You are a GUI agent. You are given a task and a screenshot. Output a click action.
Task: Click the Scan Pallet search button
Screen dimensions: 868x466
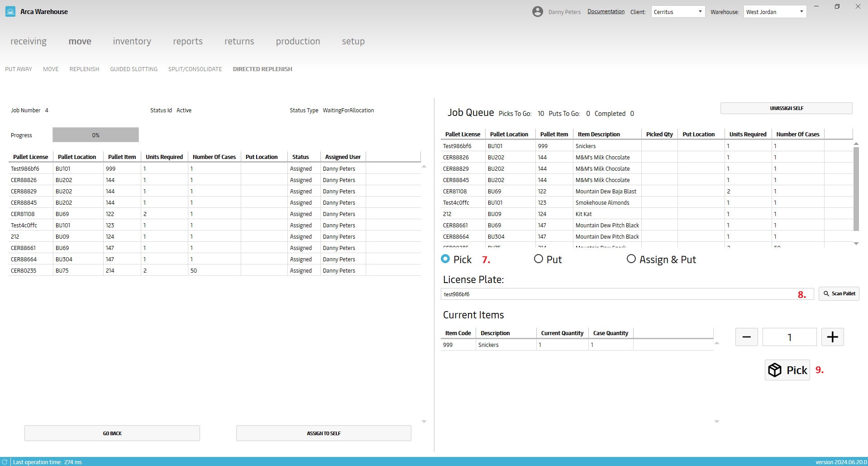click(x=839, y=293)
